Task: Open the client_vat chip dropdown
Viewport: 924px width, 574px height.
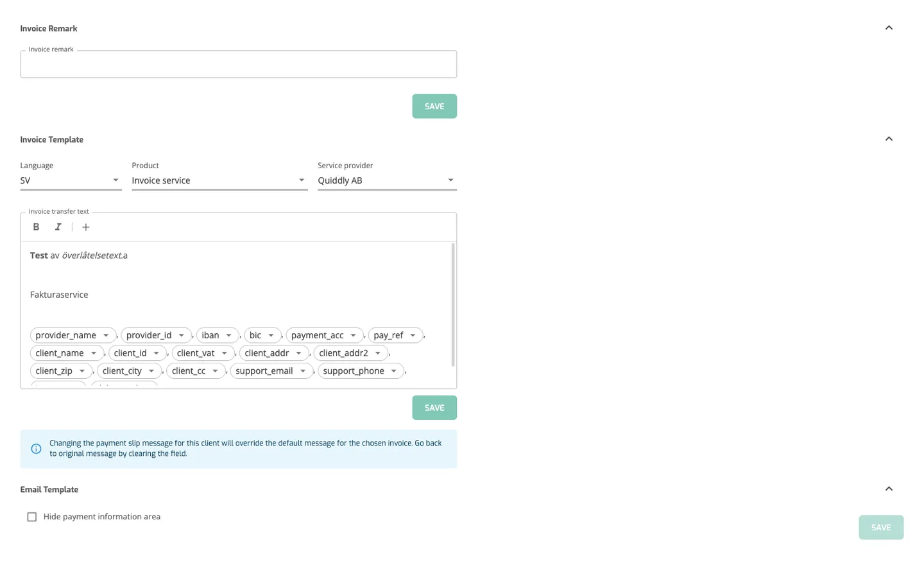Action: (224, 353)
